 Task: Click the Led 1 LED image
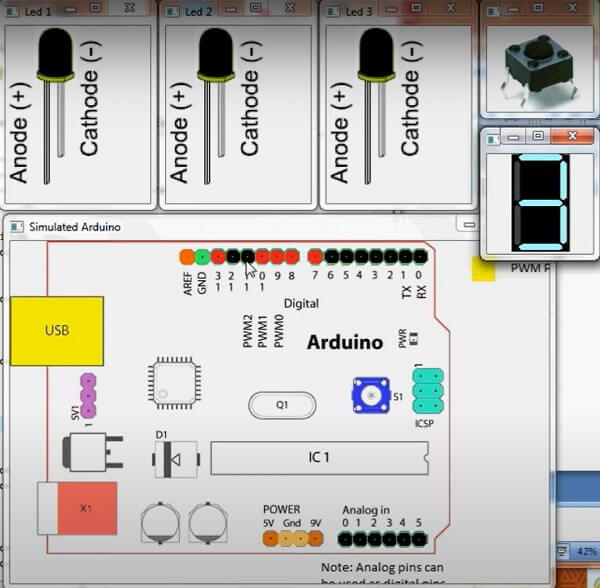coord(55,105)
